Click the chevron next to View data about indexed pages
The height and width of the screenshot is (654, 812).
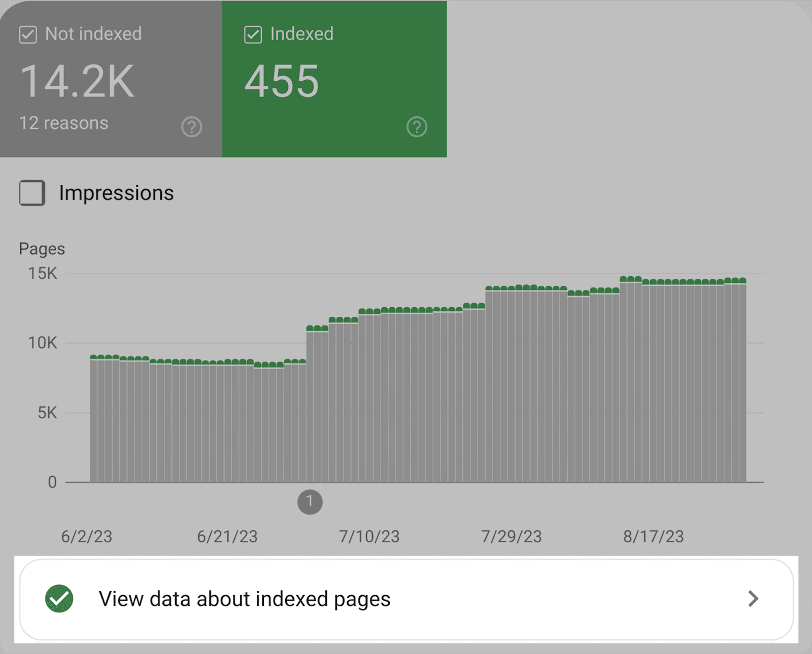click(753, 598)
